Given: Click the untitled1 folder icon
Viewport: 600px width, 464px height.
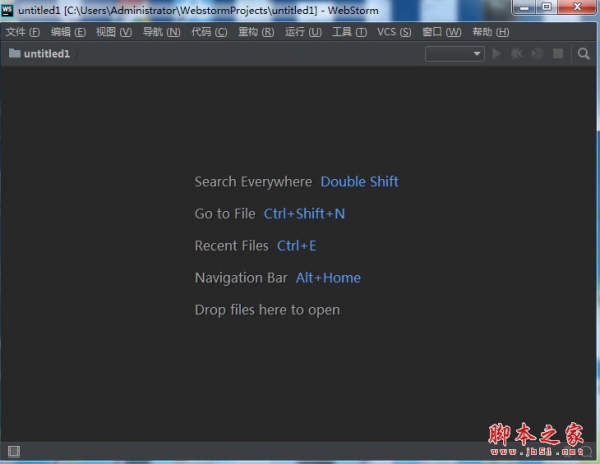Looking at the screenshot, I should click(x=15, y=53).
